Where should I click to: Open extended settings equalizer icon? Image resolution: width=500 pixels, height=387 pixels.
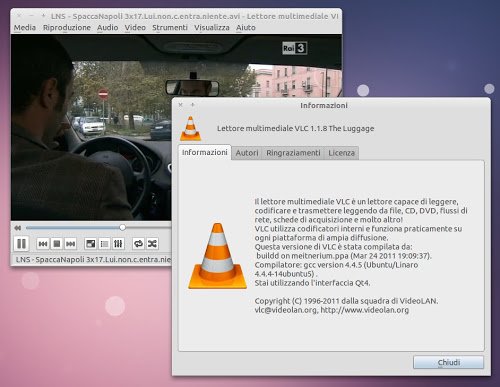click(118, 244)
